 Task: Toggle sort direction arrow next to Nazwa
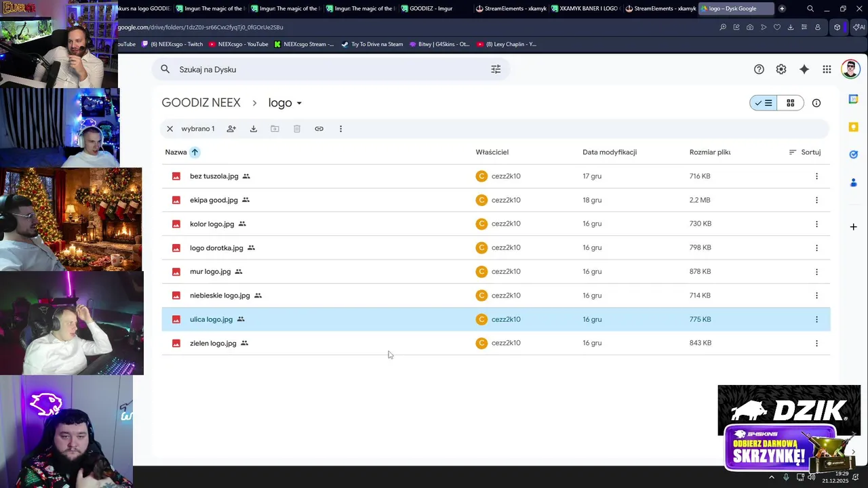point(195,152)
